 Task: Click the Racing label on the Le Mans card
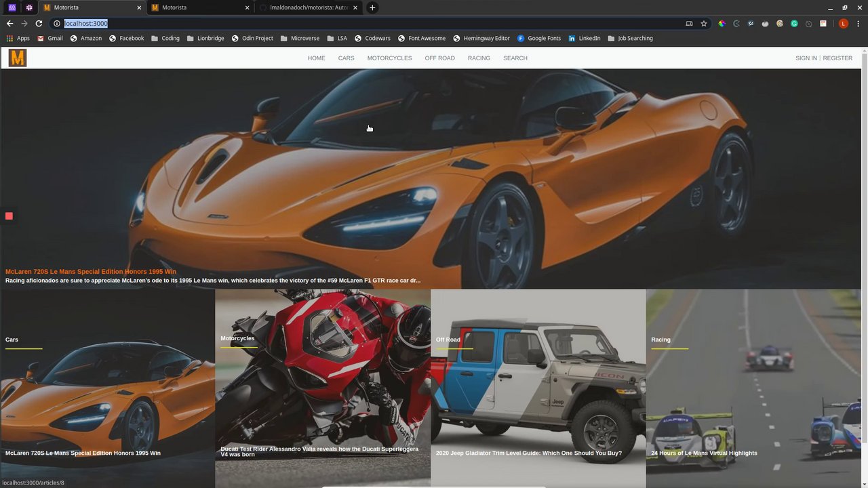660,340
